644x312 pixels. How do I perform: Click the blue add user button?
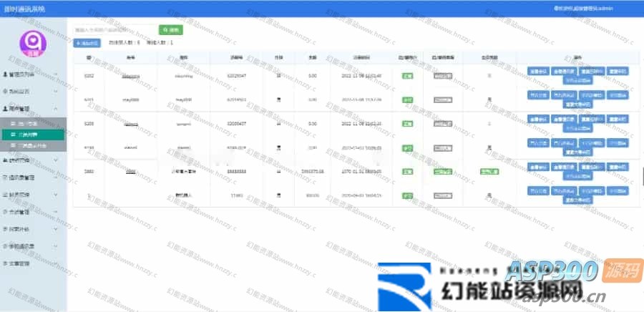pyautogui.click(x=87, y=43)
